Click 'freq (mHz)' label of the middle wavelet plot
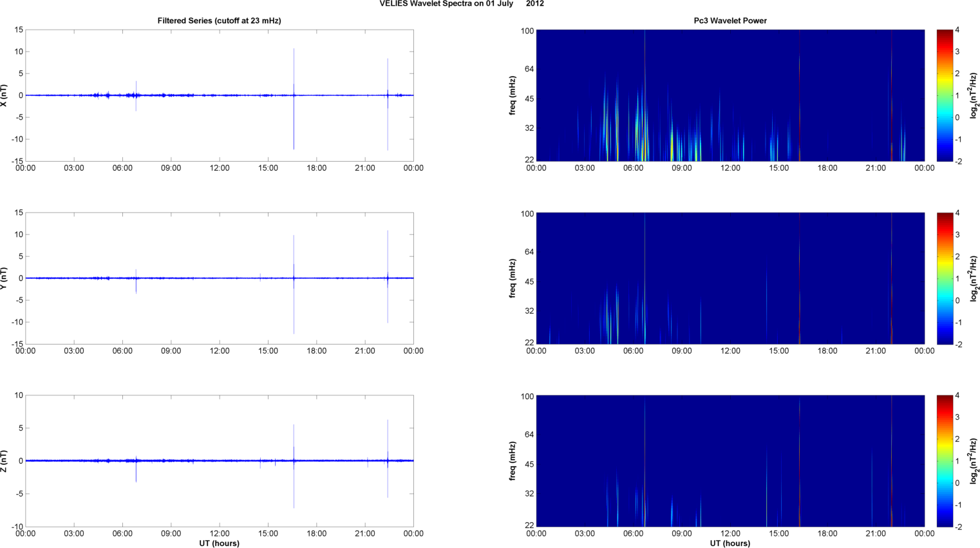The height and width of the screenshot is (548, 980). tap(513, 278)
